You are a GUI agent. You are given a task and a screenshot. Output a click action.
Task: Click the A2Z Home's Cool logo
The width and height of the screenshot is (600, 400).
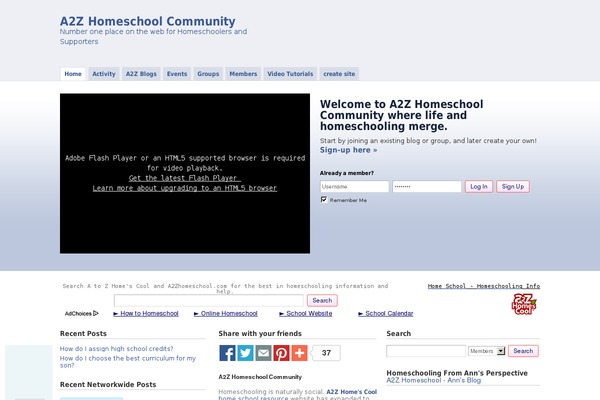point(524,304)
